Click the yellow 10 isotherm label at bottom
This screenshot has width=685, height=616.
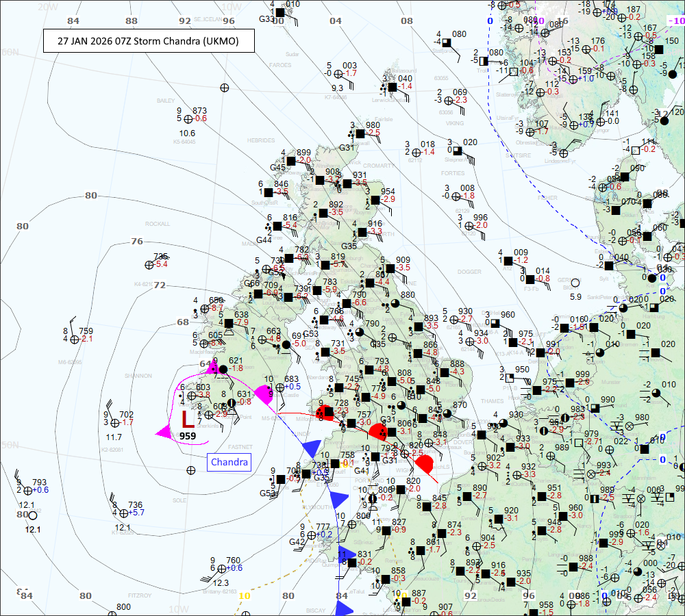tap(245, 595)
